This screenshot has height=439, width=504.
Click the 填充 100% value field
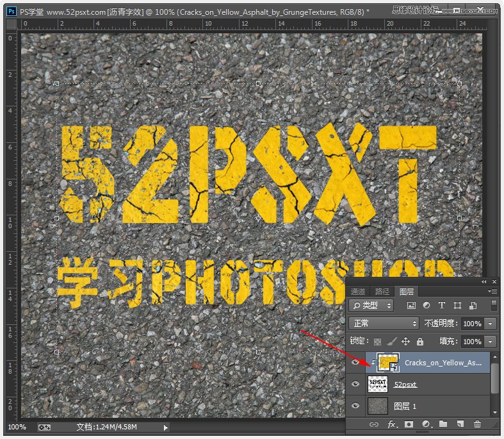[473, 342]
